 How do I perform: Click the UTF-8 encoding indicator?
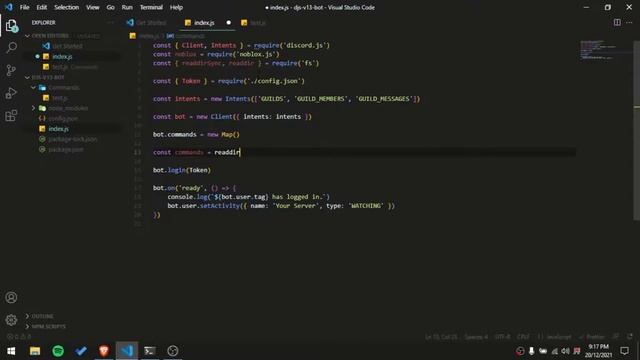(x=502, y=337)
